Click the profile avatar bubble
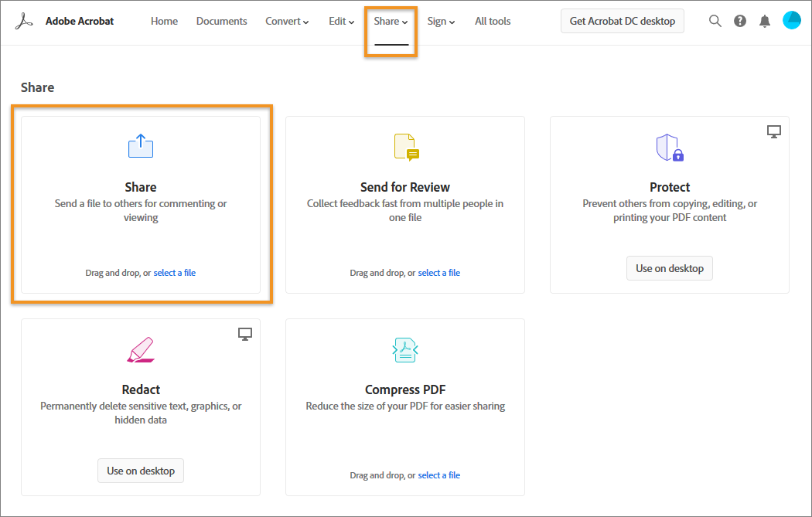Viewport: 812px width, 517px height. coord(791,20)
